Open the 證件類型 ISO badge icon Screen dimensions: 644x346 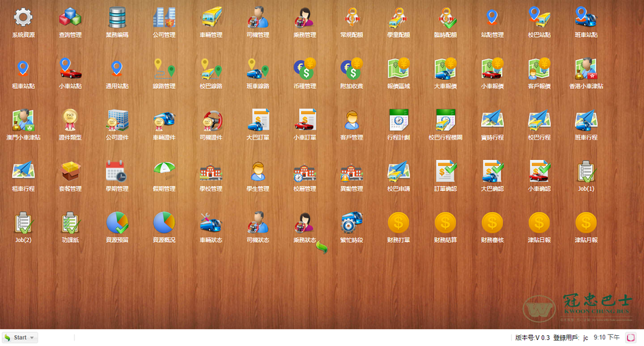pos(70,121)
